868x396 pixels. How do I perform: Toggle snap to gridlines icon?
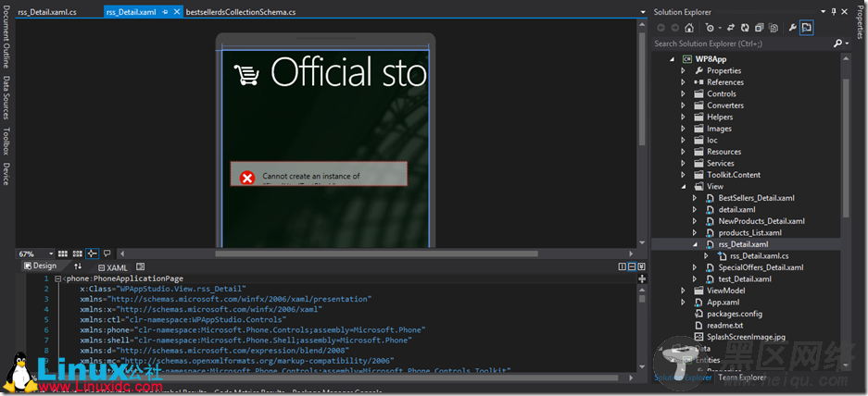(x=78, y=254)
